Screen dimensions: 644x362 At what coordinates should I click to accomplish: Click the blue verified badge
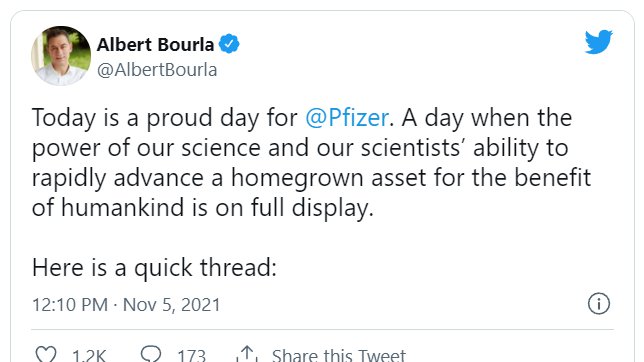229,44
